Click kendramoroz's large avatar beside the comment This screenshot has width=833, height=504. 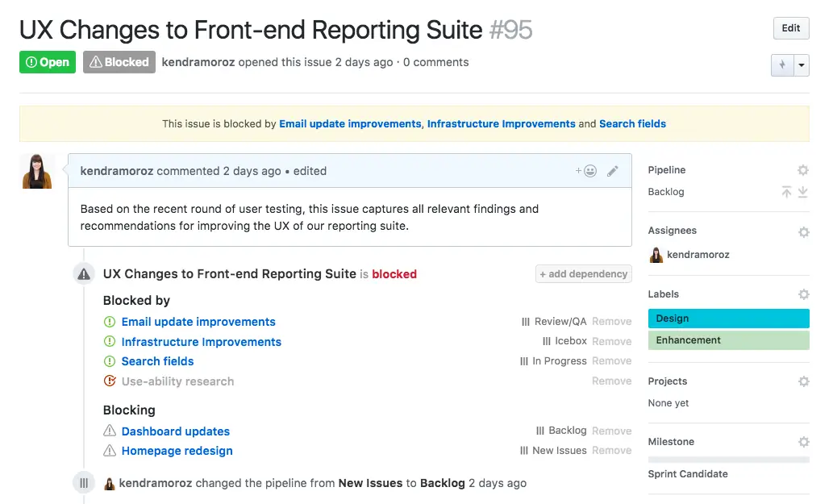(x=37, y=172)
